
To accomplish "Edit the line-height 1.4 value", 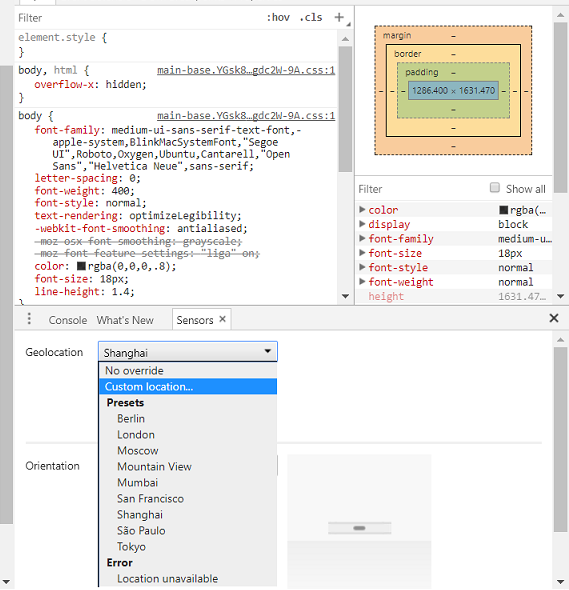I will pos(120,292).
